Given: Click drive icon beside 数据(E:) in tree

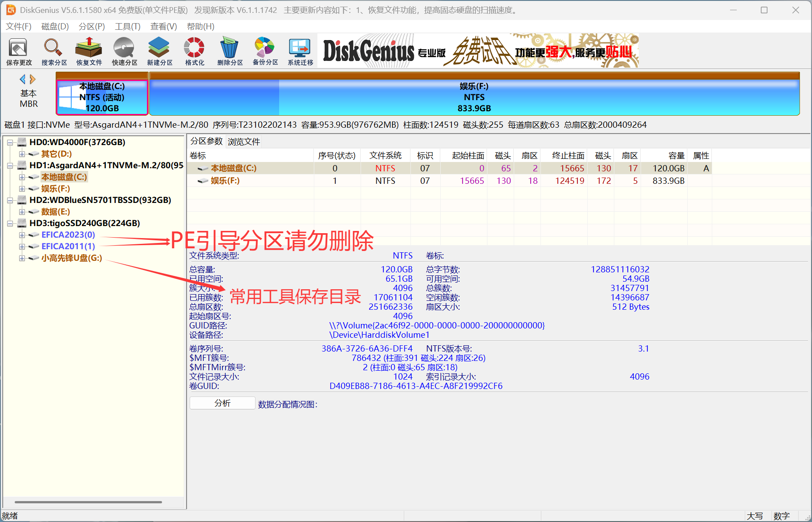Looking at the screenshot, I should pos(34,212).
